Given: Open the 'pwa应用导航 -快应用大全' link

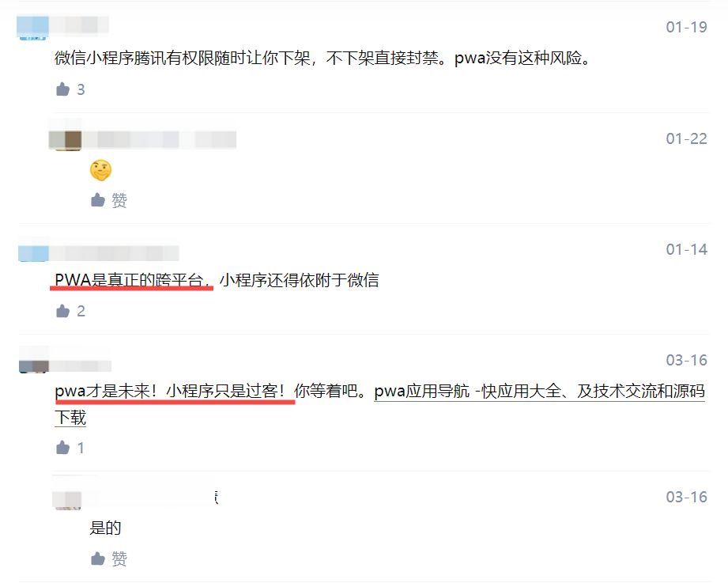Looking at the screenshot, I should (540, 391).
